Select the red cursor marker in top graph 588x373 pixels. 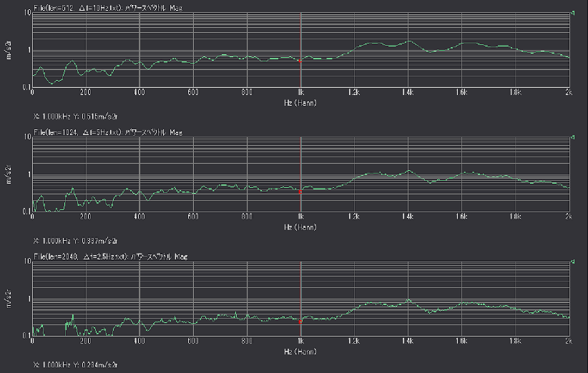coord(300,62)
